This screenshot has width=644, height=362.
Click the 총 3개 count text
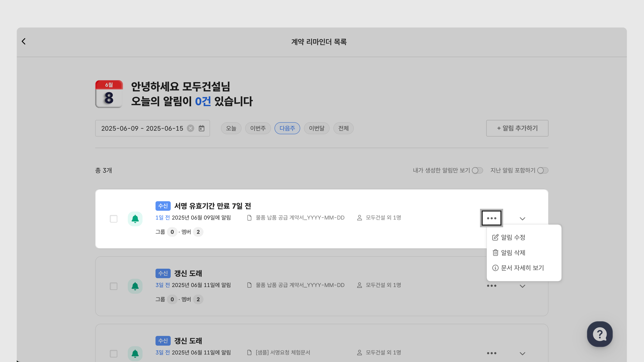click(103, 170)
